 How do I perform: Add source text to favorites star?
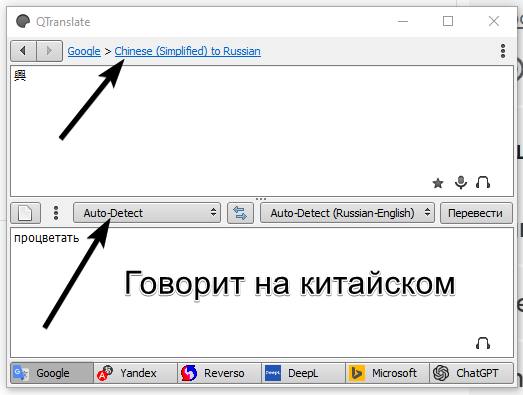438,183
